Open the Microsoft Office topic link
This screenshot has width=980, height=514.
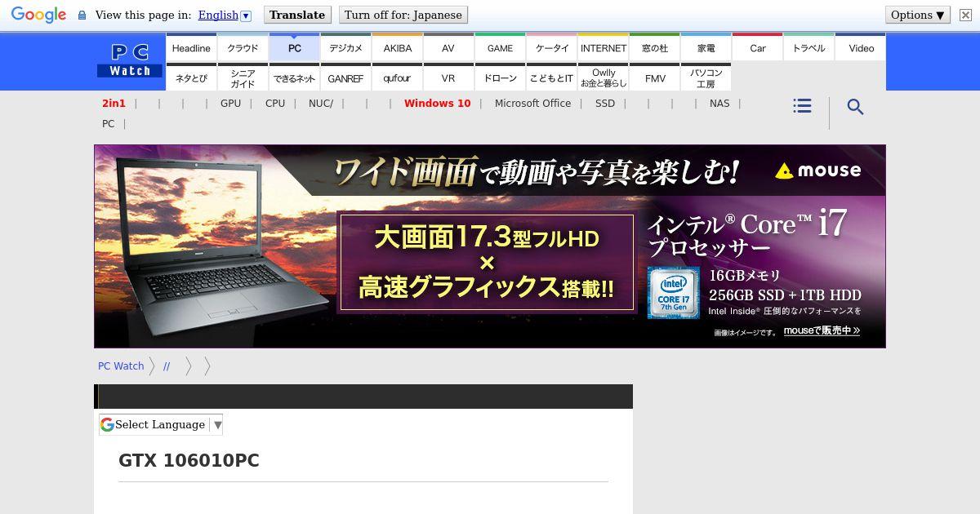532,104
